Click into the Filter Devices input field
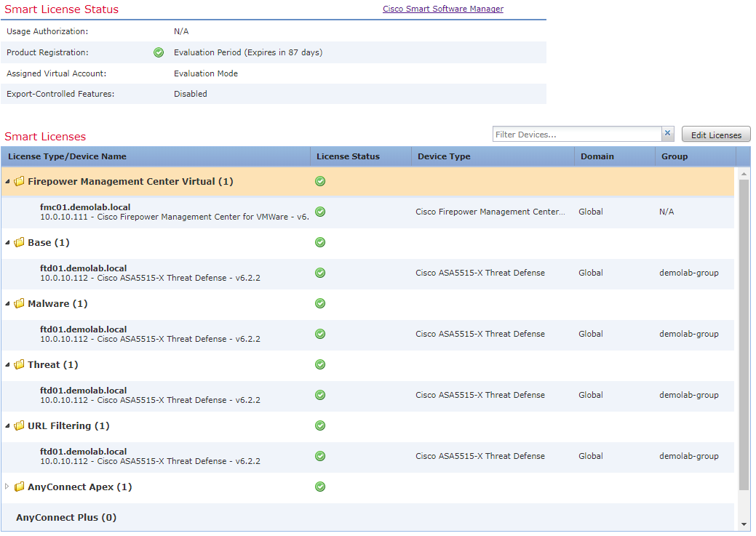The width and height of the screenshot is (756, 536). pos(577,135)
